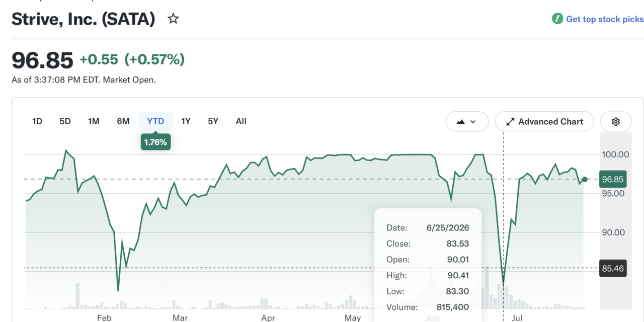Screen dimensions: 644x322
Task: Select the 5D time range
Action: tap(65, 121)
